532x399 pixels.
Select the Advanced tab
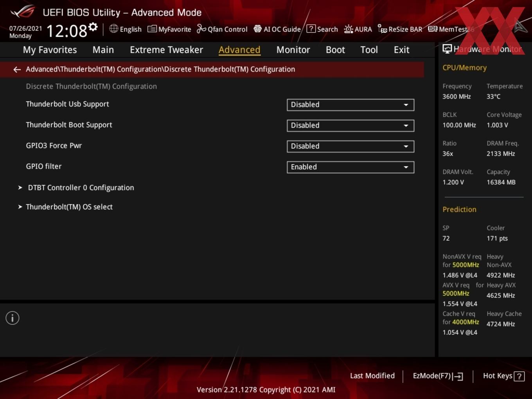239,50
